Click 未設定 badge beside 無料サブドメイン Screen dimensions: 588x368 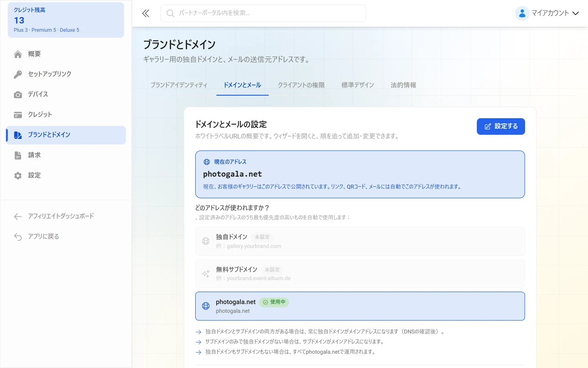[272, 270]
